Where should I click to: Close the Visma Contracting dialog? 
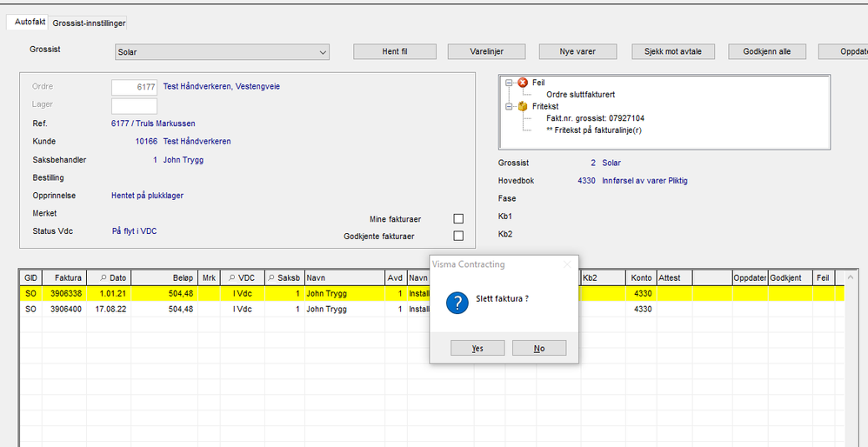567,264
